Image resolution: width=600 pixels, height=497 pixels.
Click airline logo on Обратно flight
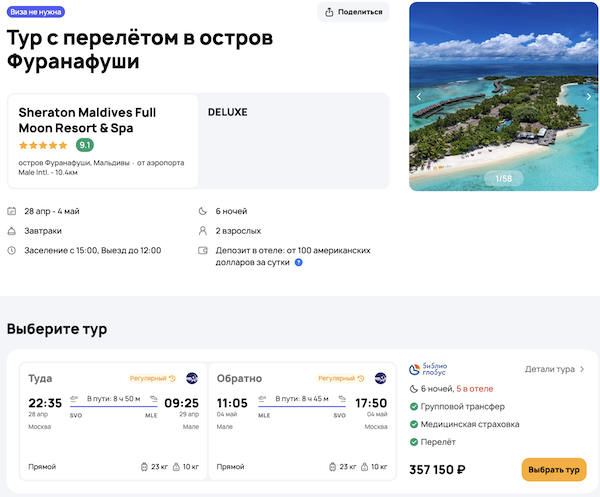pyautogui.click(x=381, y=378)
